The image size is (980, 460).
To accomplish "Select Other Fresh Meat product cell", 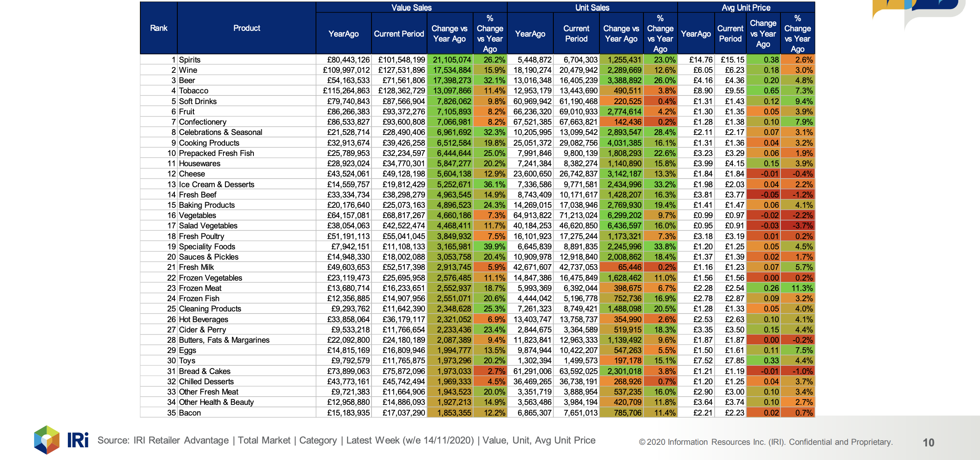I will pyautogui.click(x=246, y=392).
